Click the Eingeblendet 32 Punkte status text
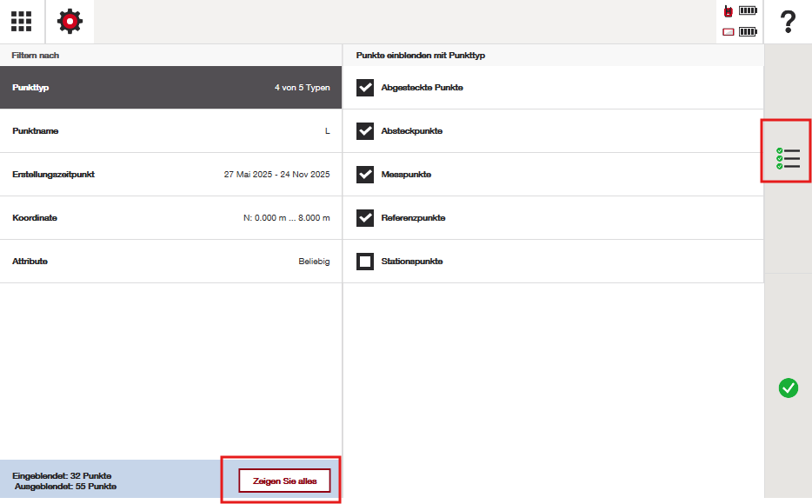 pyautogui.click(x=62, y=476)
